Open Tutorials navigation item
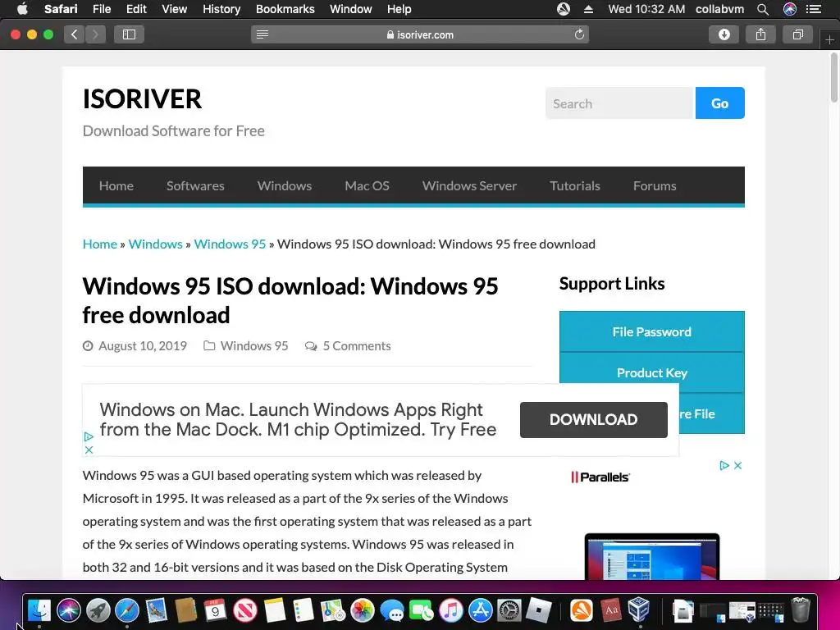 (575, 186)
